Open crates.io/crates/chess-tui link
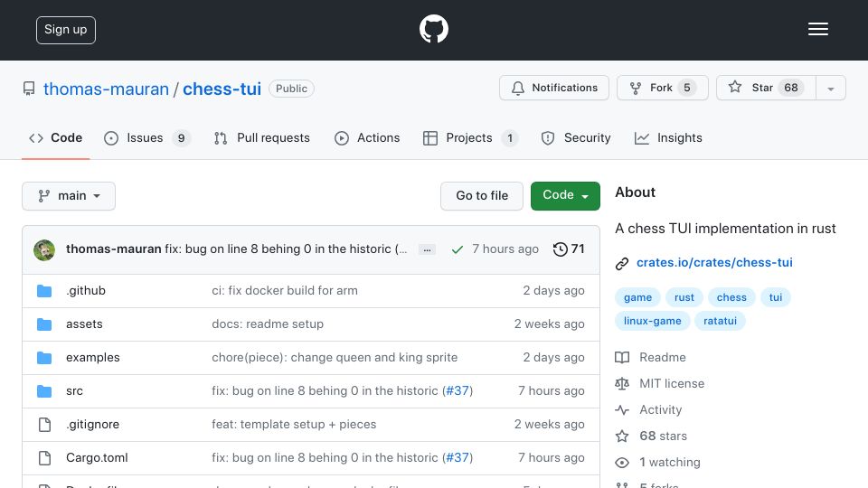The image size is (868, 488). [714, 262]
